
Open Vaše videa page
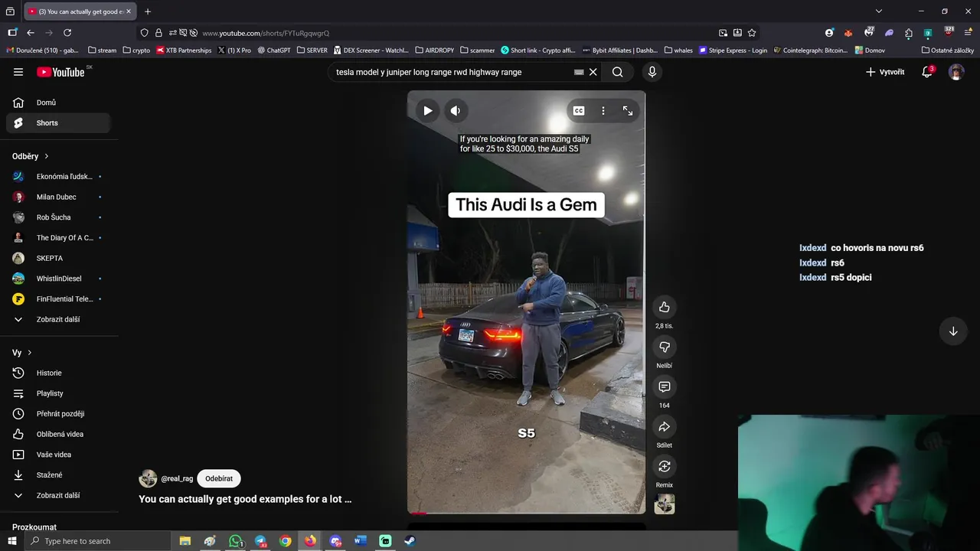[x=58, y=455]
